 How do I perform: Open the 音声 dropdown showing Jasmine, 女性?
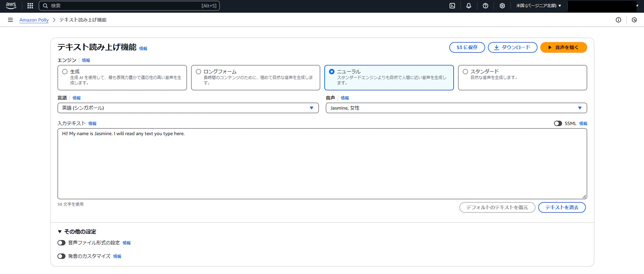(456, 108)
